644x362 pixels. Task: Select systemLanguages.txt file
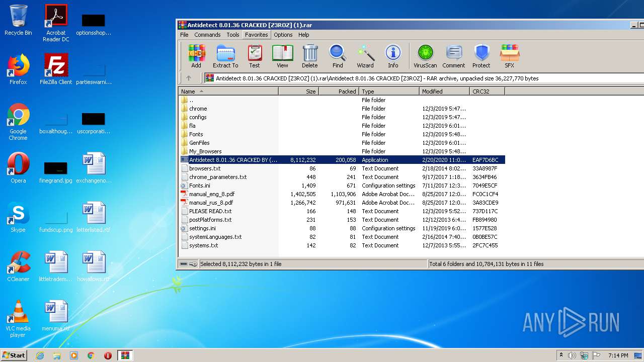(x=342, y=237)
